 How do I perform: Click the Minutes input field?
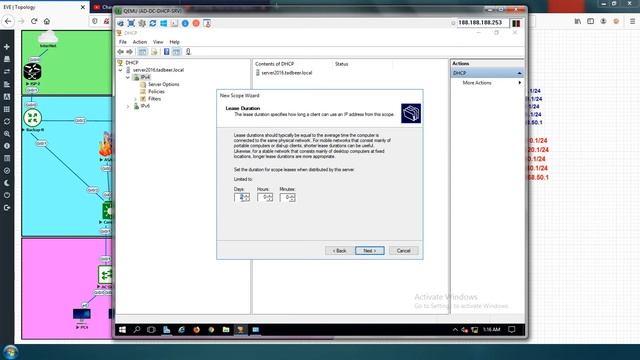point(285,198)
